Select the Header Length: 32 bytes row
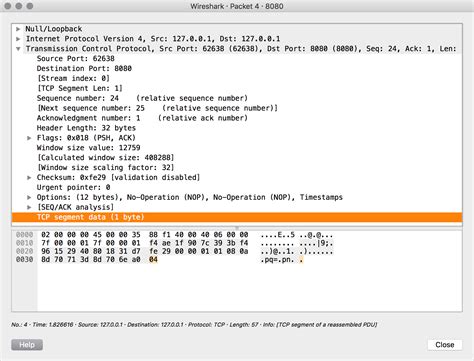 pos(237,128)
